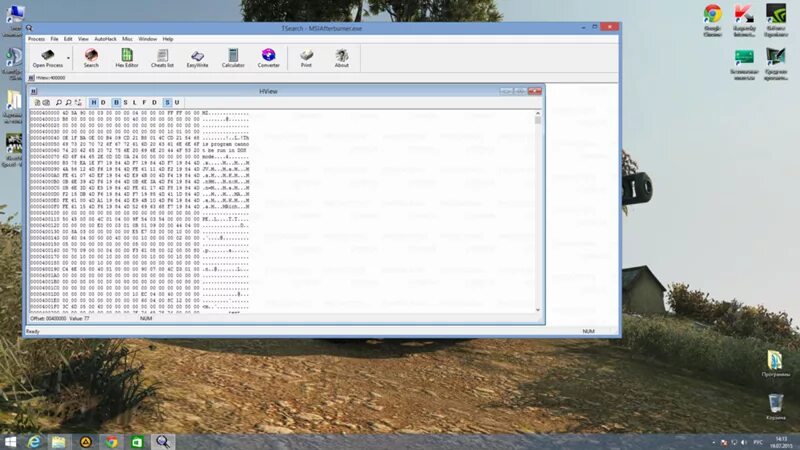Click the РУС language indicator
This screenshot has width=800, height=450.
(758, 442)
